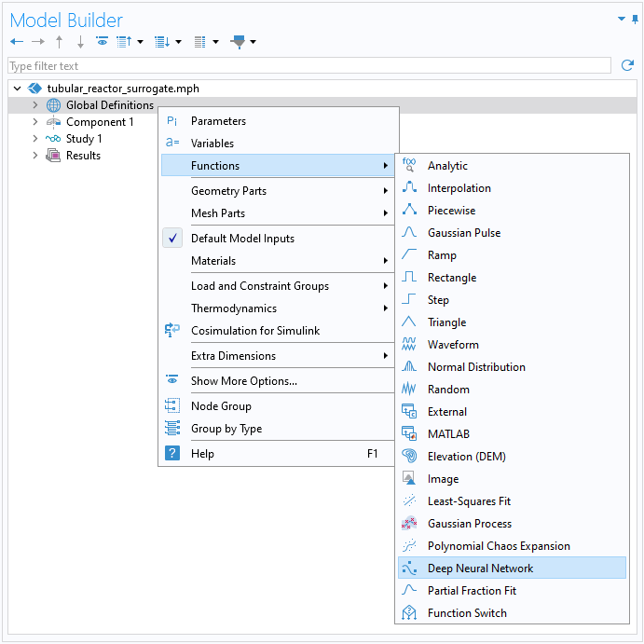Click the Type filter text field
This screenshot has height=644, width=644.
[309, 66]
